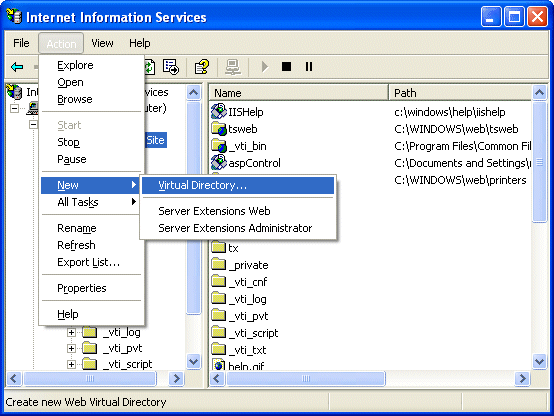The image size is (554, 416).
Task: Select Rename in Action menu
Action: pyautogui.click(x=91, y=228)
